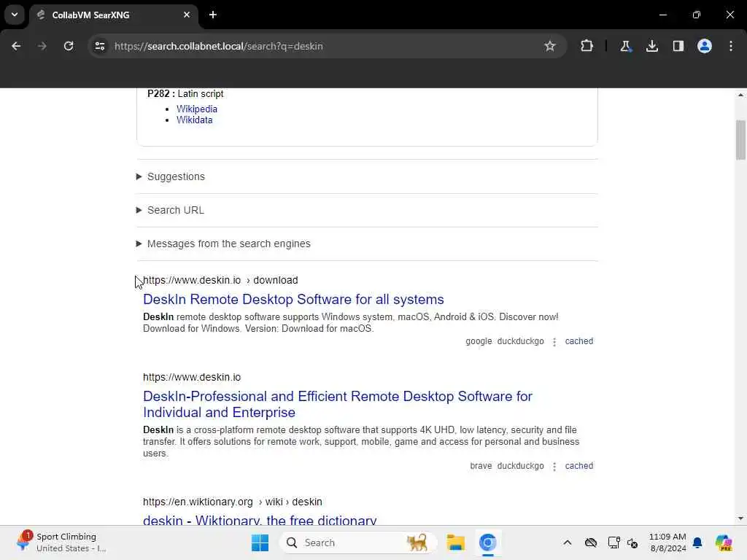Open the Downloads tray icon

tap(652, 46)
